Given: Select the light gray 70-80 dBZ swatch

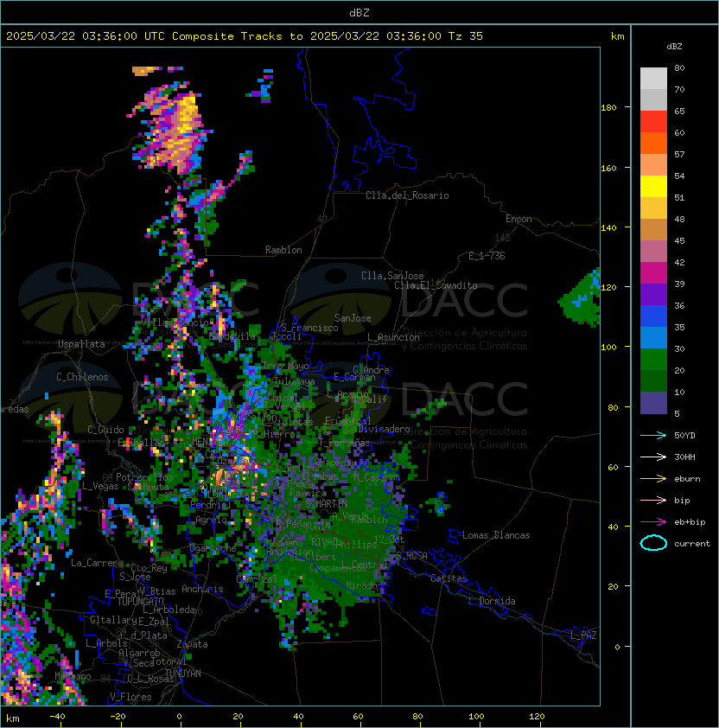Looking at the screenshot, I should (x=653, y=79).
